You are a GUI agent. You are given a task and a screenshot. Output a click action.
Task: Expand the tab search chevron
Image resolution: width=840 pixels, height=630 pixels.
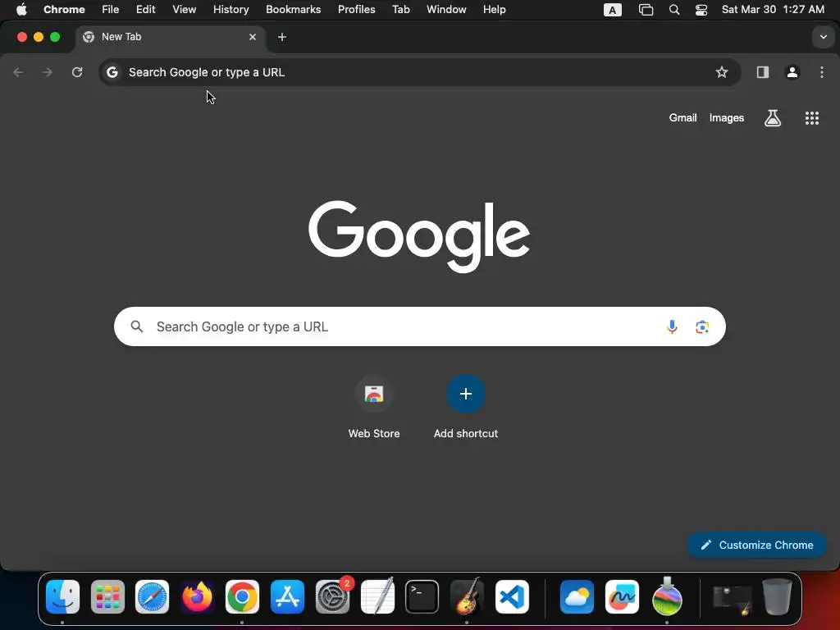(824, 37)
